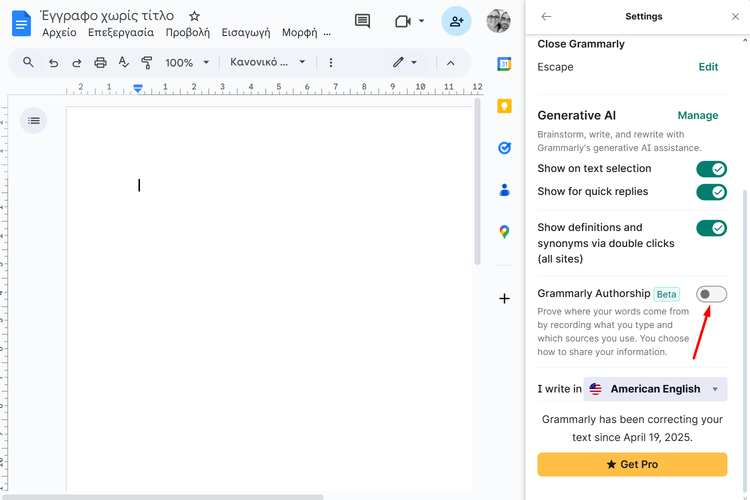Start a video call with camera icon
Screen dimensions: 750x500
[x=403, y=22]
